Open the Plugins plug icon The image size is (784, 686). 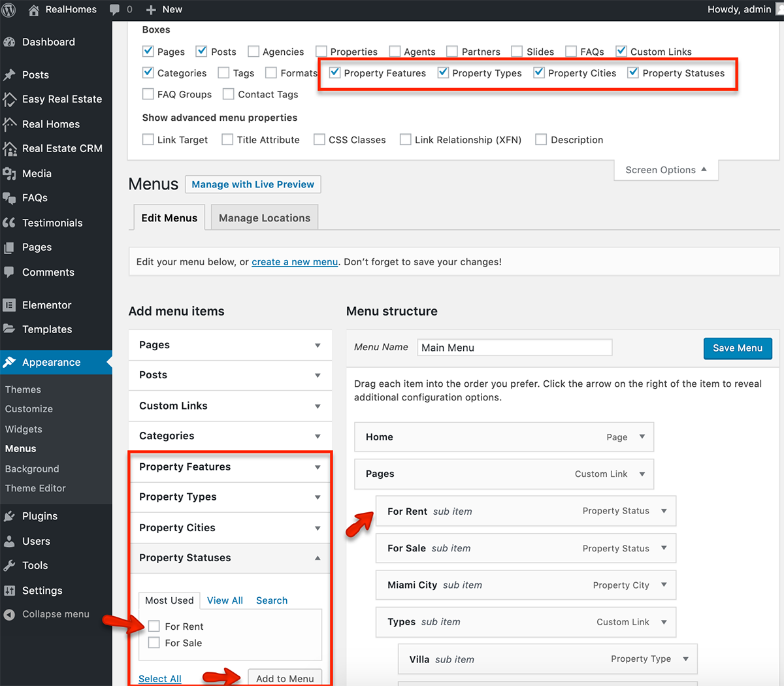pyautogui.click(x=10, y=516)
